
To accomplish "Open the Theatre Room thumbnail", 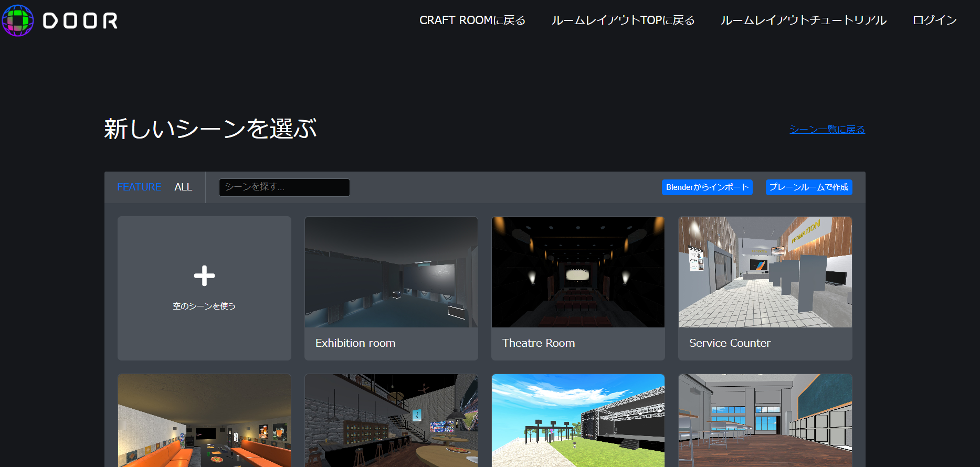I will pos(578,272).
